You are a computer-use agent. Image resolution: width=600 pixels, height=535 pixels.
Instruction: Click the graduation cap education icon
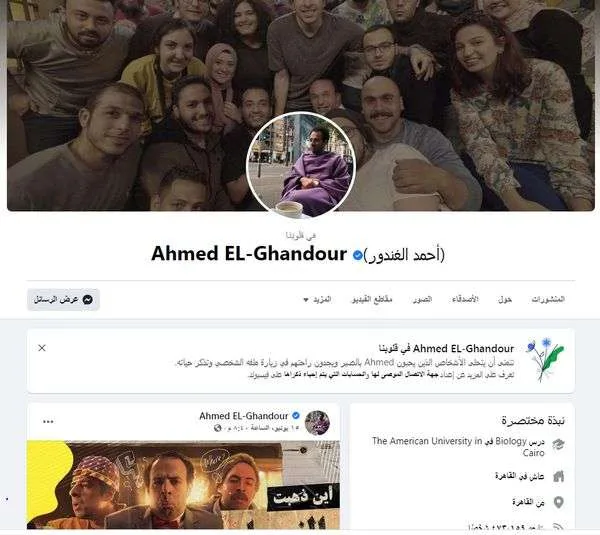pos(558,444)
